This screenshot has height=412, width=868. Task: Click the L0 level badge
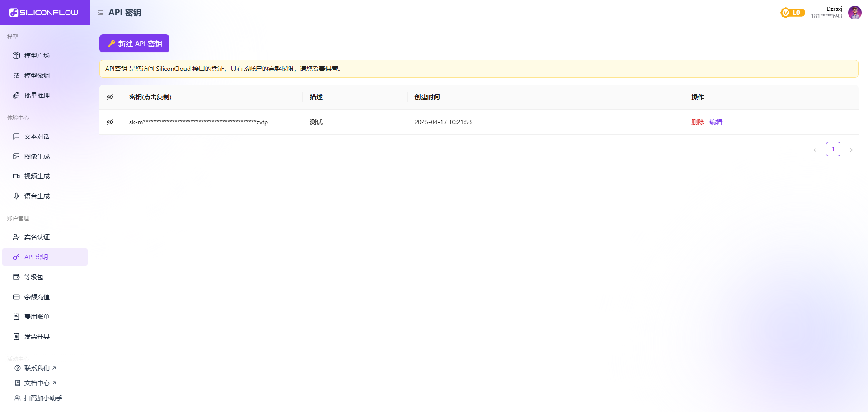(792, 13)
